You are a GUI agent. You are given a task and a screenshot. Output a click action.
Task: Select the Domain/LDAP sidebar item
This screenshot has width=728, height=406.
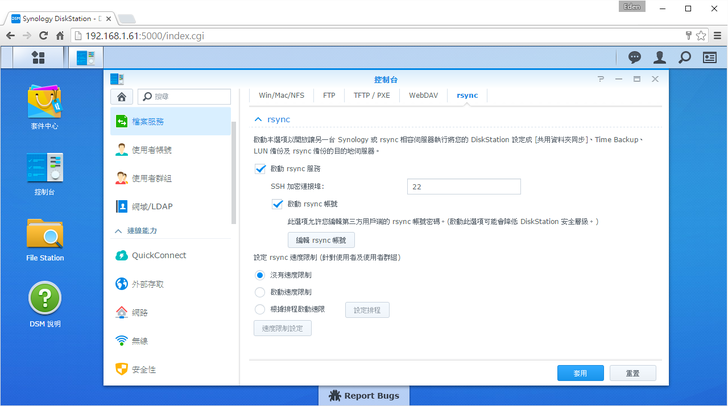(x=170, y=206)
